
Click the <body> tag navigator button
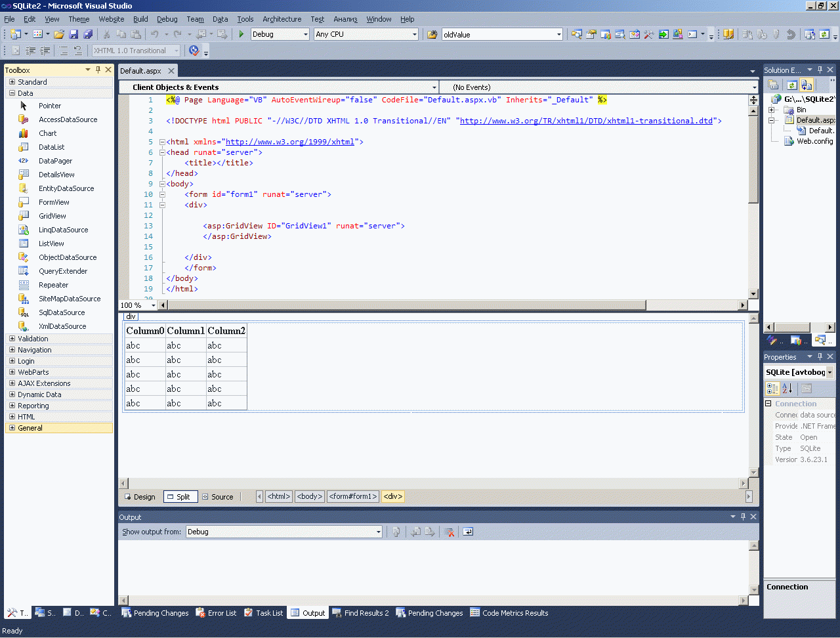310,496
